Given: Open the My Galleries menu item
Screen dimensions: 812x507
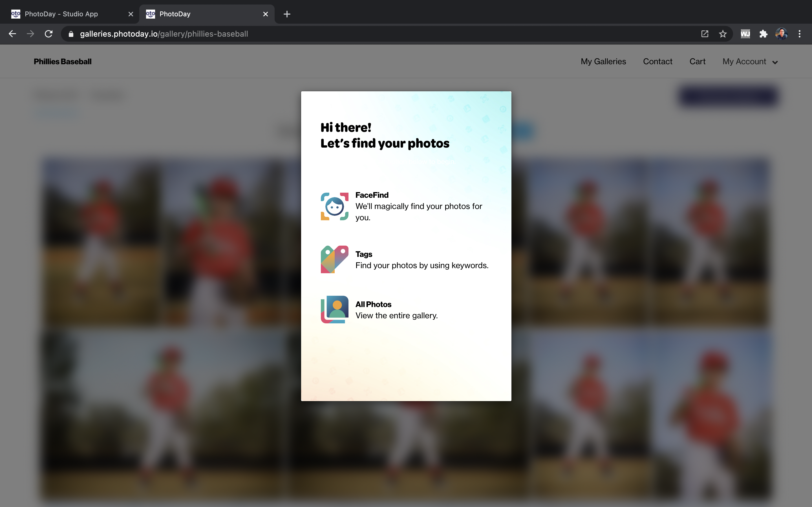Looking at the screenshot, I should [603, 62].
